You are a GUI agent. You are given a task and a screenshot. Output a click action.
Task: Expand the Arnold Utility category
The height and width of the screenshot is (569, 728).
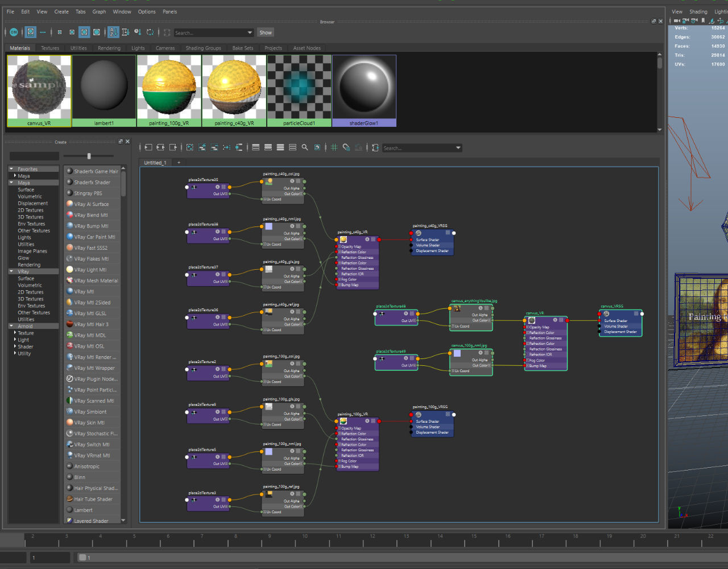[15, 353]
